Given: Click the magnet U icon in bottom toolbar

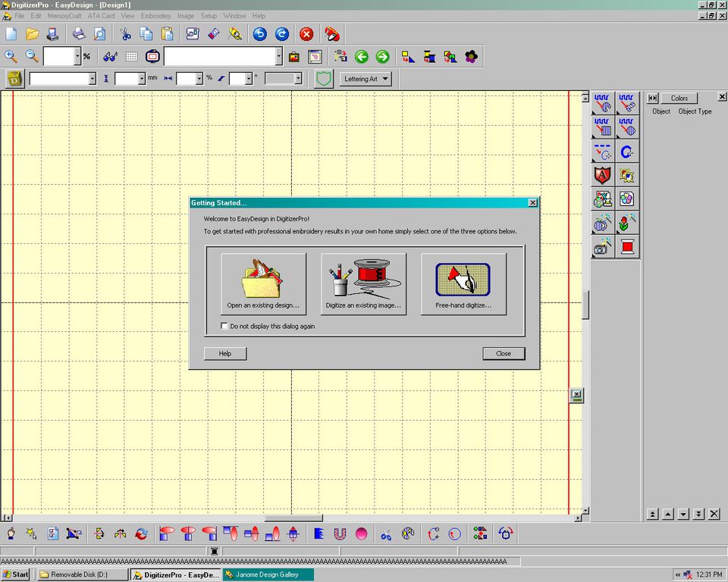Looking at the screenshot, I should (x=340, y=534).
